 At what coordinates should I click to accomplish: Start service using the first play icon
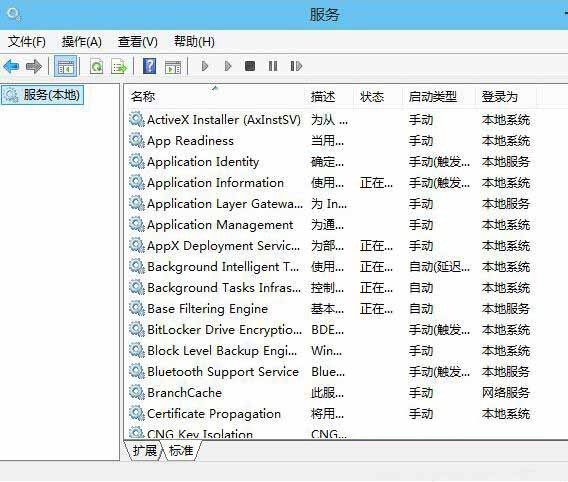(205, 66)
